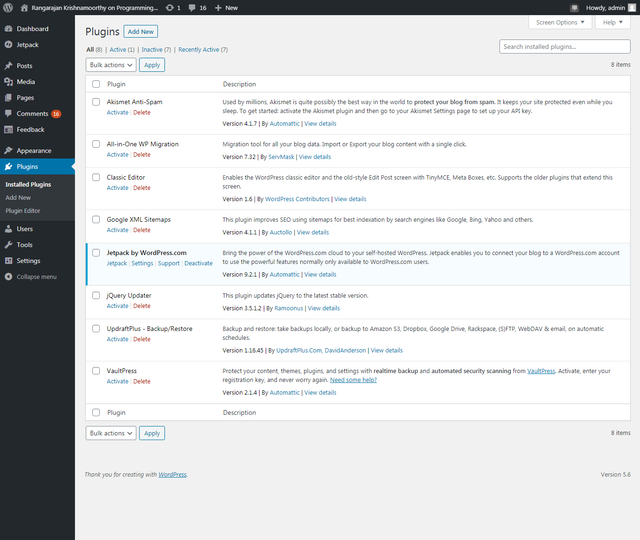640x540 pixels.
Task: Click the Plugins plug icon in sidebar
Action: coord(8,167)
